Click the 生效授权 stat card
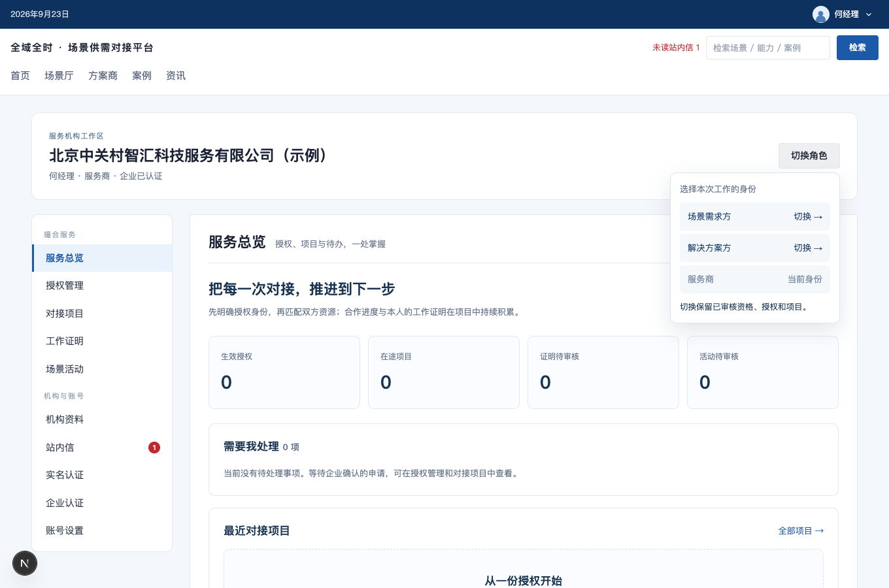Viewport: 889px width, 588px height. (284, 372)
